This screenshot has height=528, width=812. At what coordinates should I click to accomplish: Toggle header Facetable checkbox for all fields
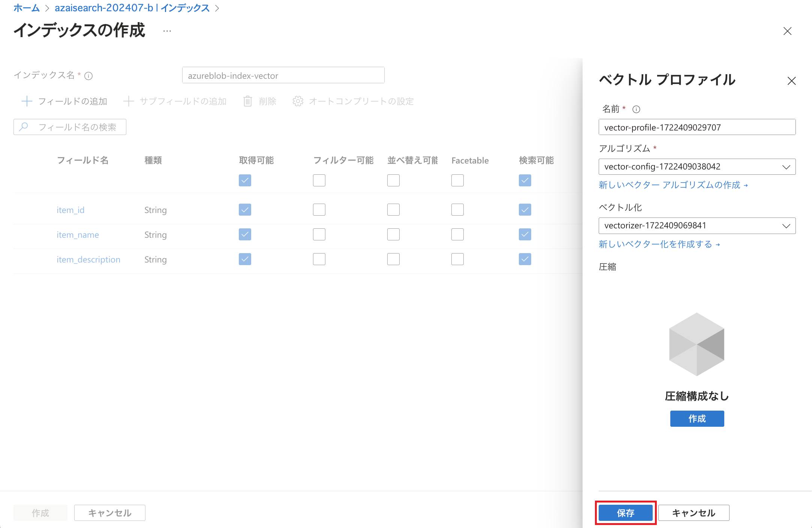[457, 180]
